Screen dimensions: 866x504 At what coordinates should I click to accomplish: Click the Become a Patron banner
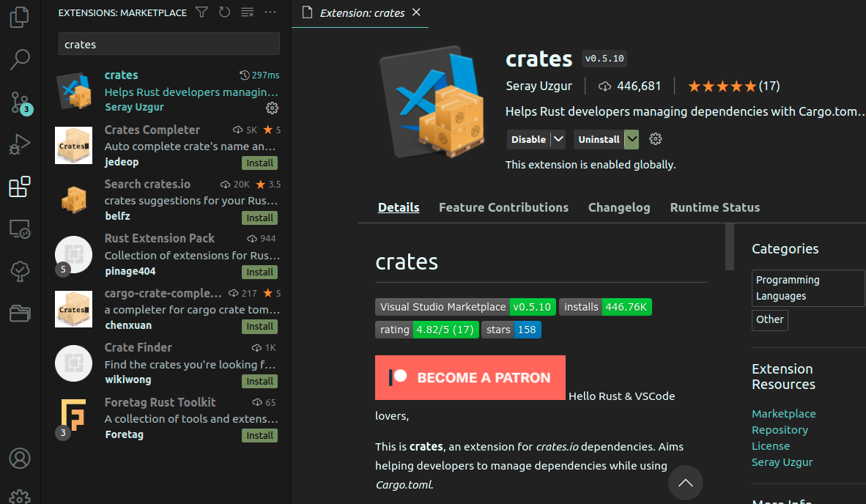(x=470, y=377)
